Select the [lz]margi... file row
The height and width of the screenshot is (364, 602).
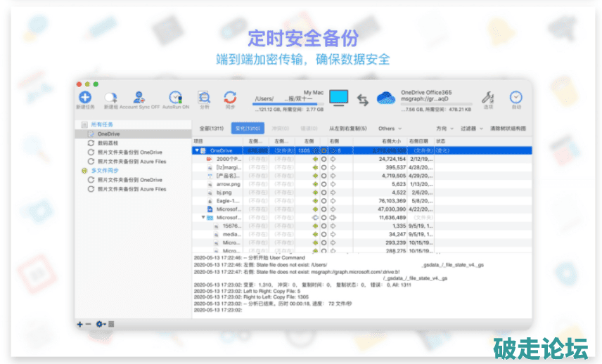tap(361, 167)
